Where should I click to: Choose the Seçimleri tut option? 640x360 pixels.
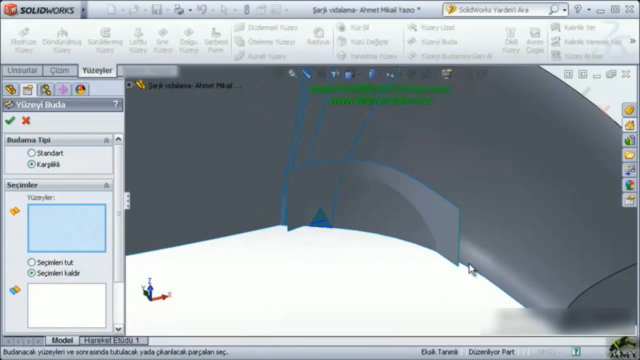(x=31, y=262)
